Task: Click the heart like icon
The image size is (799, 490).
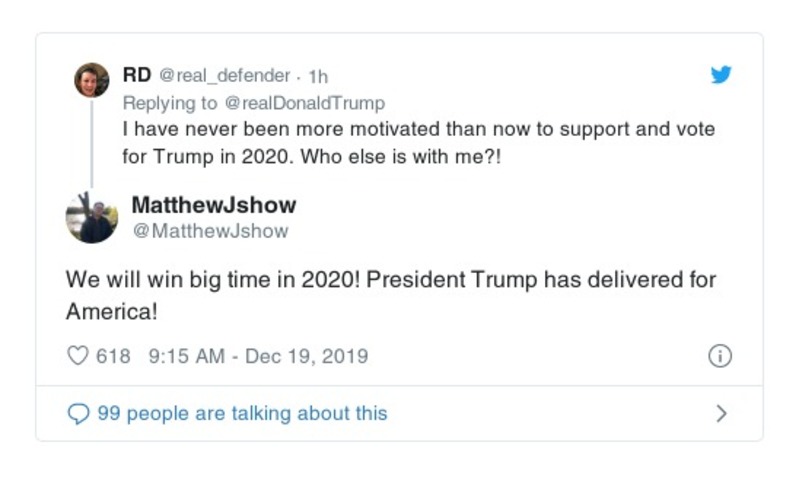Action: 77,356
